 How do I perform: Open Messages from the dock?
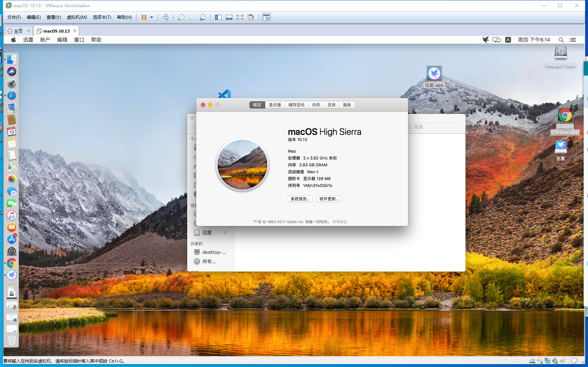[12, 191]
